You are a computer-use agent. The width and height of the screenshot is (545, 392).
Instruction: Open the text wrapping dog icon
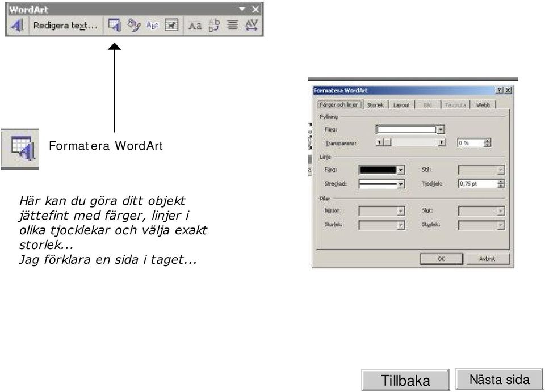click(171, 26)
